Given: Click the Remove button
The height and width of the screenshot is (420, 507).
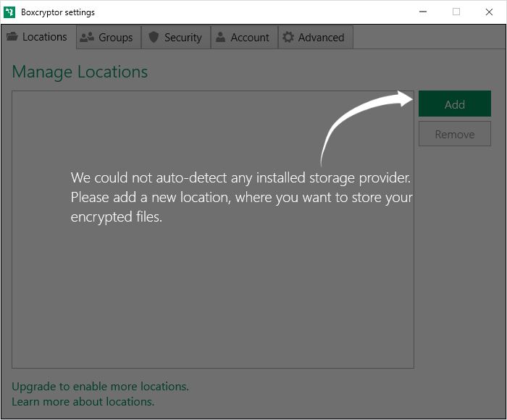Looking at the screenshot, I should click(455, 134).
